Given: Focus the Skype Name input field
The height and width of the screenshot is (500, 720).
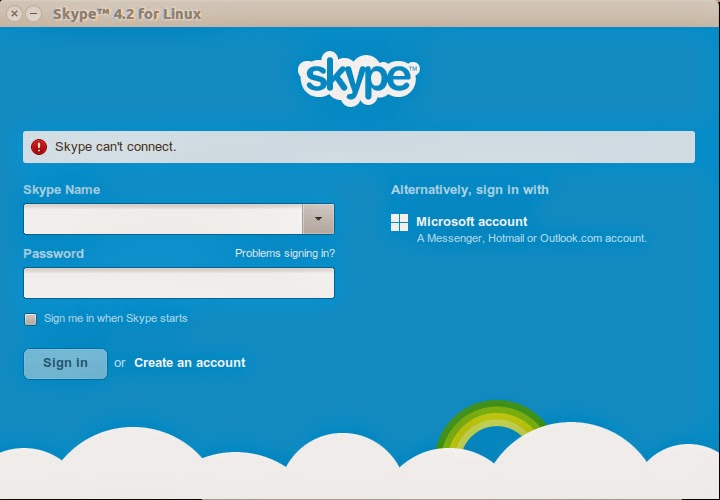Looking at the screenshot, I should tap(163, 219).
